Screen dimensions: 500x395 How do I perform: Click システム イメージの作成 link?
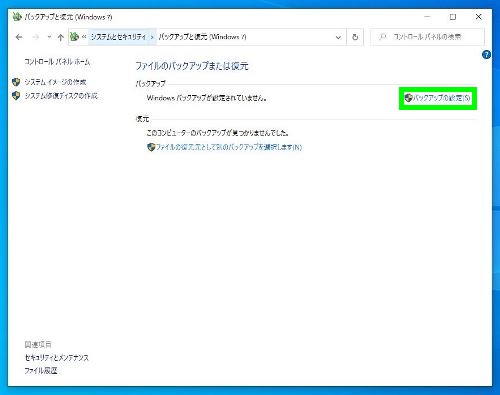point(55,82)
